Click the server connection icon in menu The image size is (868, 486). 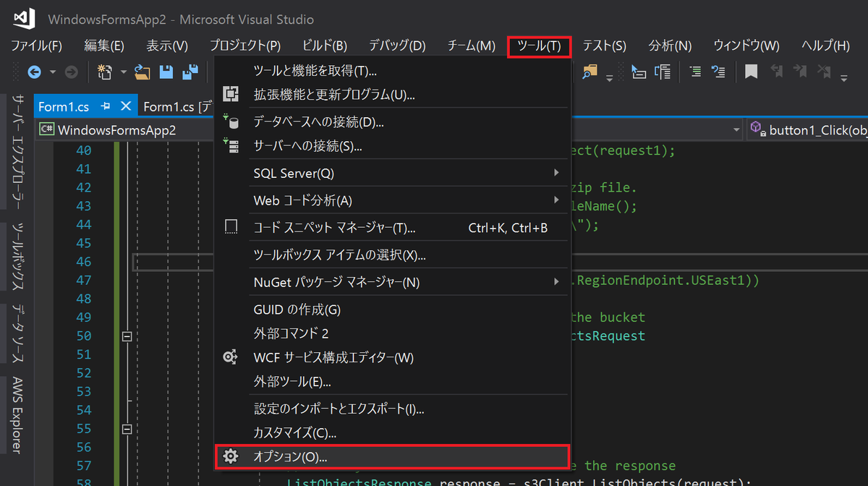[x=231, y=145]
